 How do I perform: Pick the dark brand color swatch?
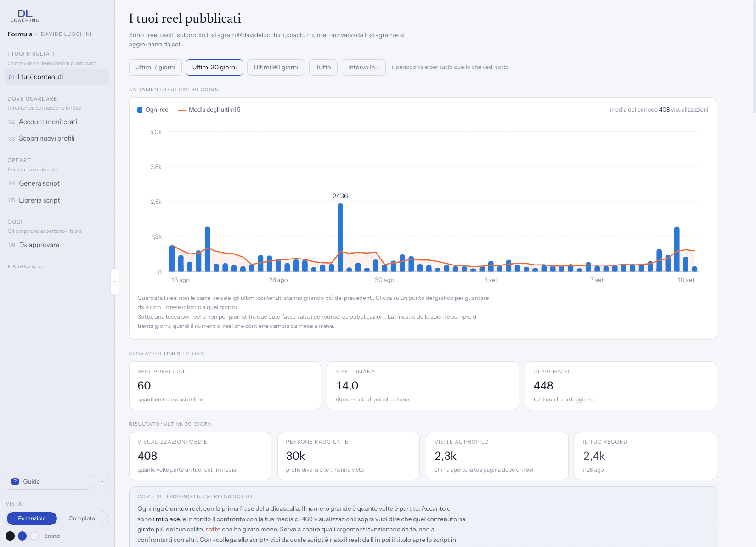(x=10, y=536)
